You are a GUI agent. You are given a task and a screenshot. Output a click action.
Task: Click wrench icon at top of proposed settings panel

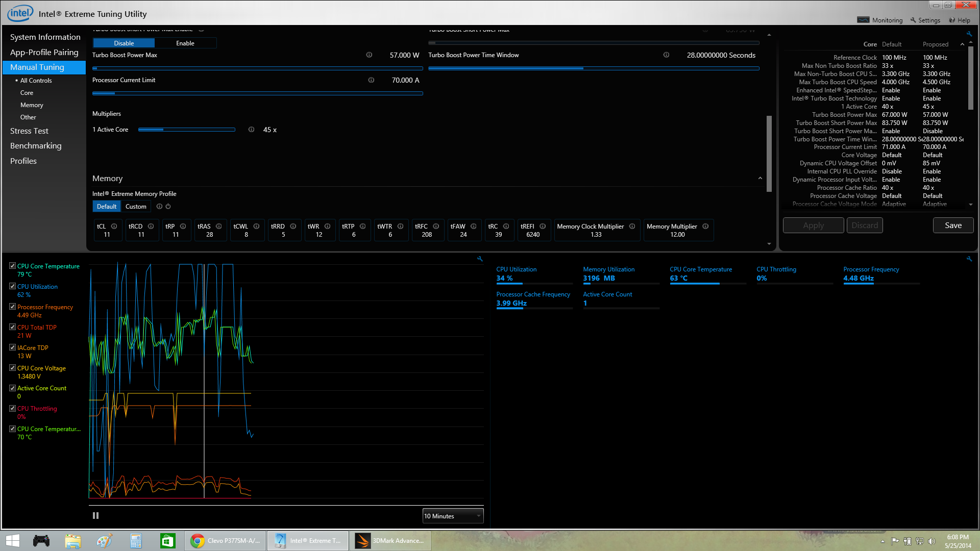(x=969, y=34)
